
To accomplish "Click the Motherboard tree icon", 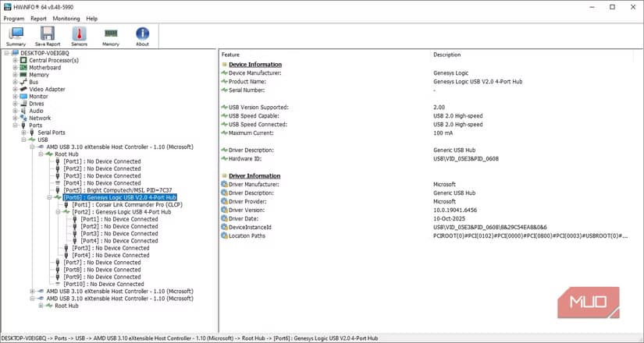I will click(x=23, y=67).
